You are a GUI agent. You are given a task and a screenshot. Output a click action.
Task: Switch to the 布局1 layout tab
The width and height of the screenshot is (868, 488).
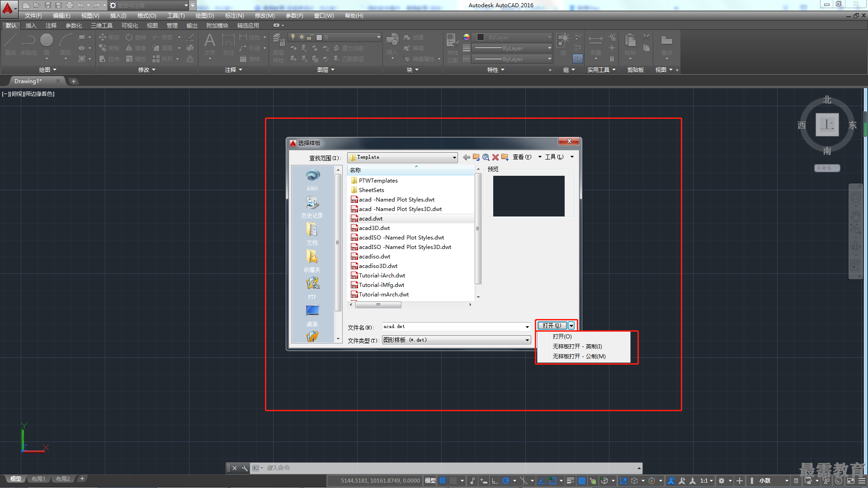tap(38, 479)
